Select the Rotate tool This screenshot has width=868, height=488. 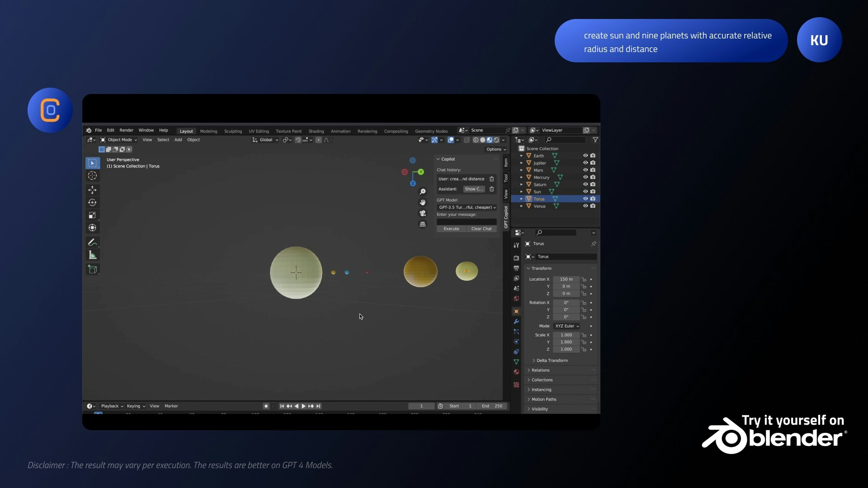point(92,203)
